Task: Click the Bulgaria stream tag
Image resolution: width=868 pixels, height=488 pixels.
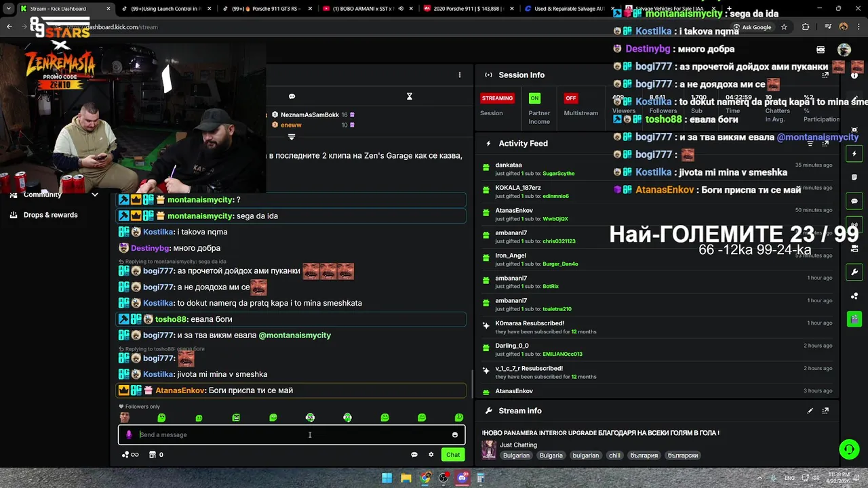Action: click(x=551, y=455)
